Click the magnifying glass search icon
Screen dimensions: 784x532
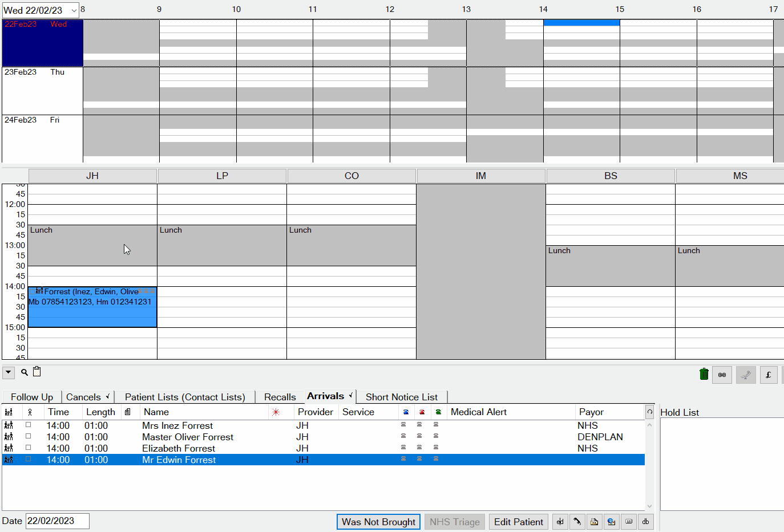coord(25,372)
